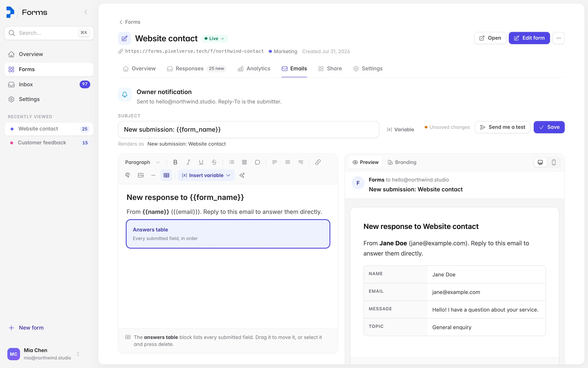Image resolution: width=588 pixels, height=368 pixels.
Task: Collapse the sidebar with the chevron
Action: click(86, 12)
